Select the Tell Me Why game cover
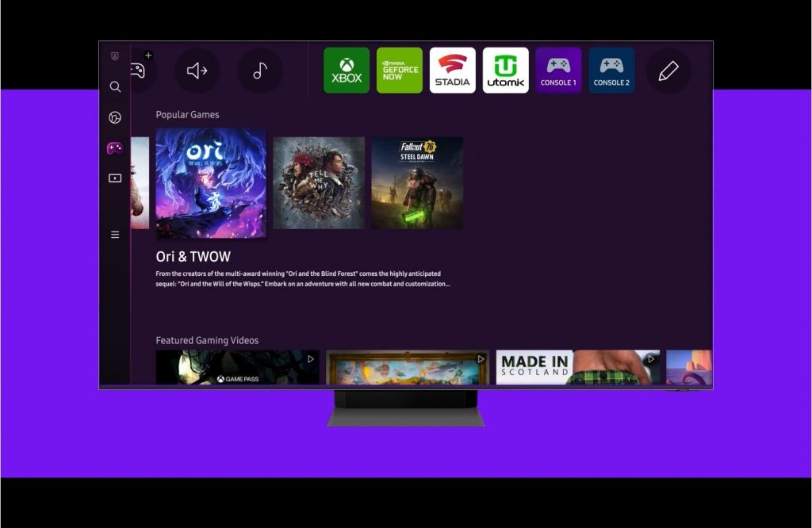The width and height of the screenshot is (812, 528). pos(319,183)
